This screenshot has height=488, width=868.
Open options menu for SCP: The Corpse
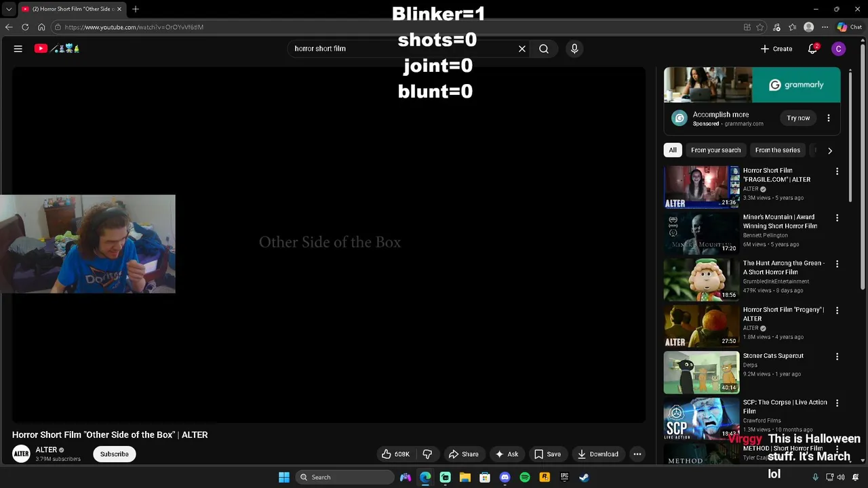coord(837,403)
